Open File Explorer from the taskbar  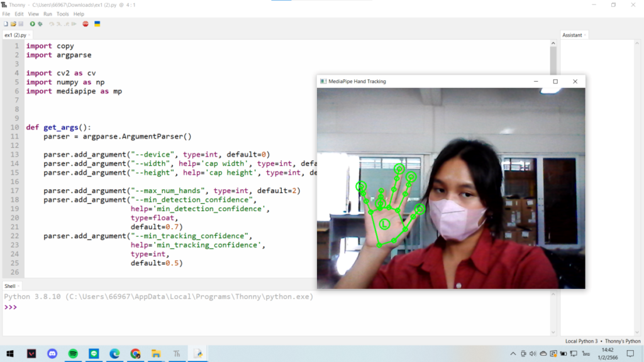click(156, 353)
